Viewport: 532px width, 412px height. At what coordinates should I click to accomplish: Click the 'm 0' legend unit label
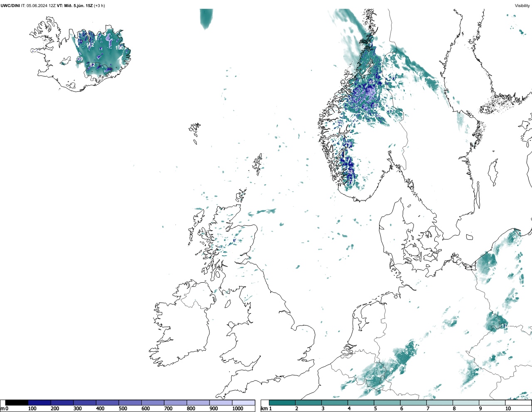click(x=4, y=409)
